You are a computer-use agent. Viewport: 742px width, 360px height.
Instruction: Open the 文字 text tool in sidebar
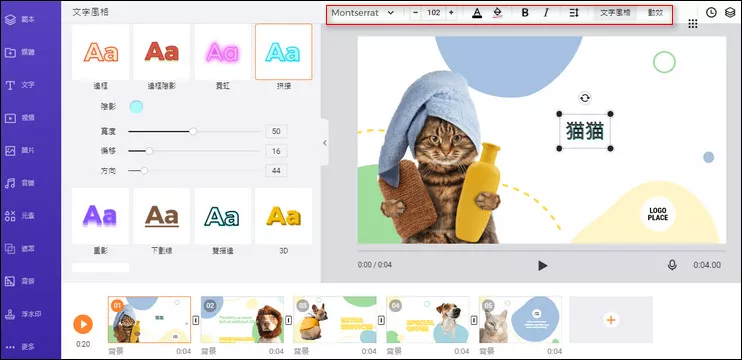(10, 85)
